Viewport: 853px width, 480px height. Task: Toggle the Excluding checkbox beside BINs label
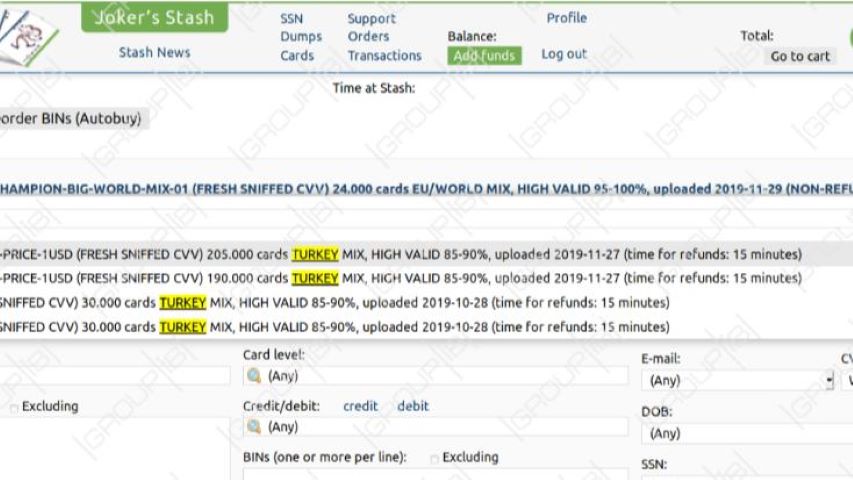coord(434,459)
